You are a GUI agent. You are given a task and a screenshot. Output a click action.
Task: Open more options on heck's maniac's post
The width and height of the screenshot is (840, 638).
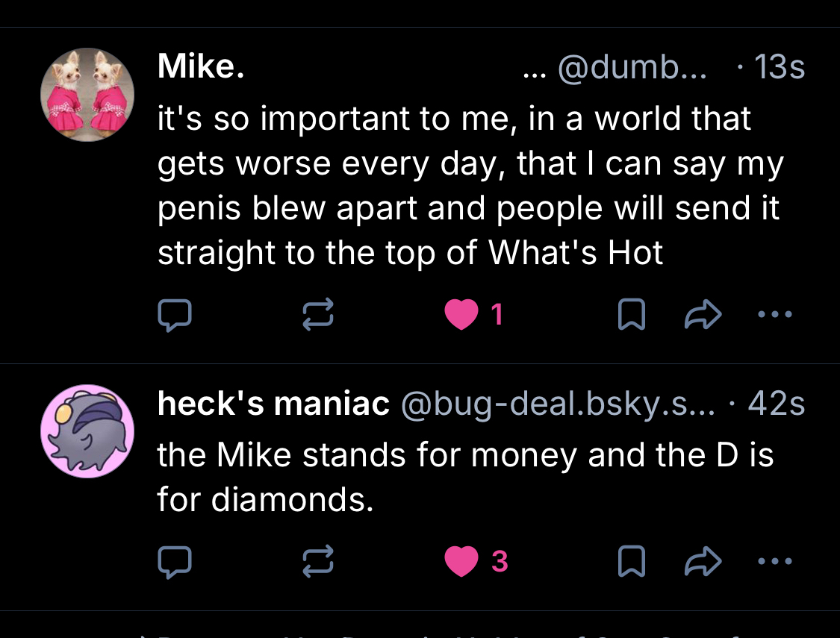coord(774,560)
